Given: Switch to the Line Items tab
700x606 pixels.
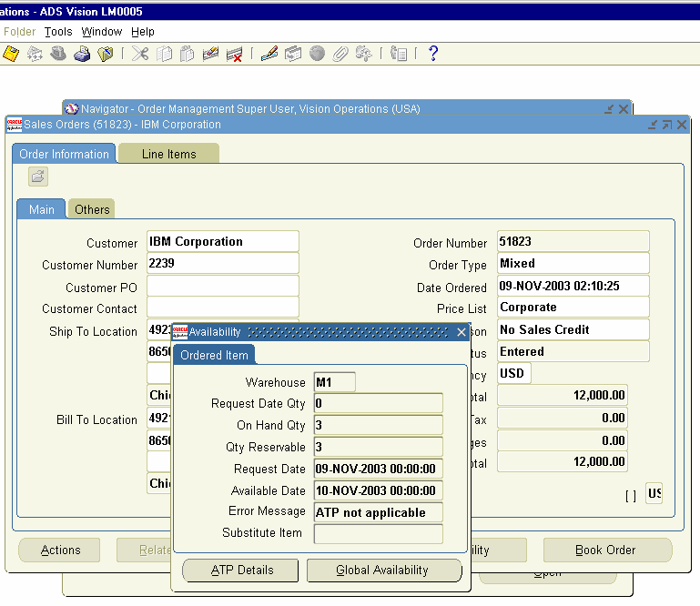Looking at the screenshot, I should [168, 154].
